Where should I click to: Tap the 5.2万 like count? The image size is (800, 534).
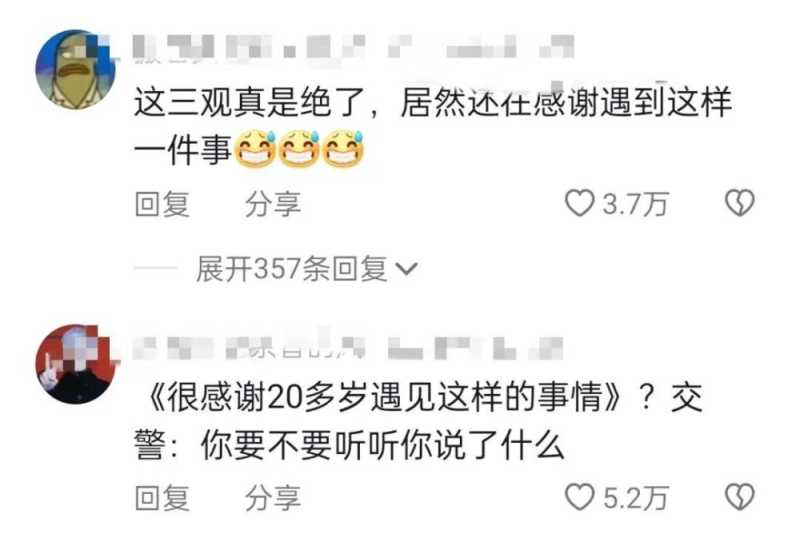(x=636, y=498)
